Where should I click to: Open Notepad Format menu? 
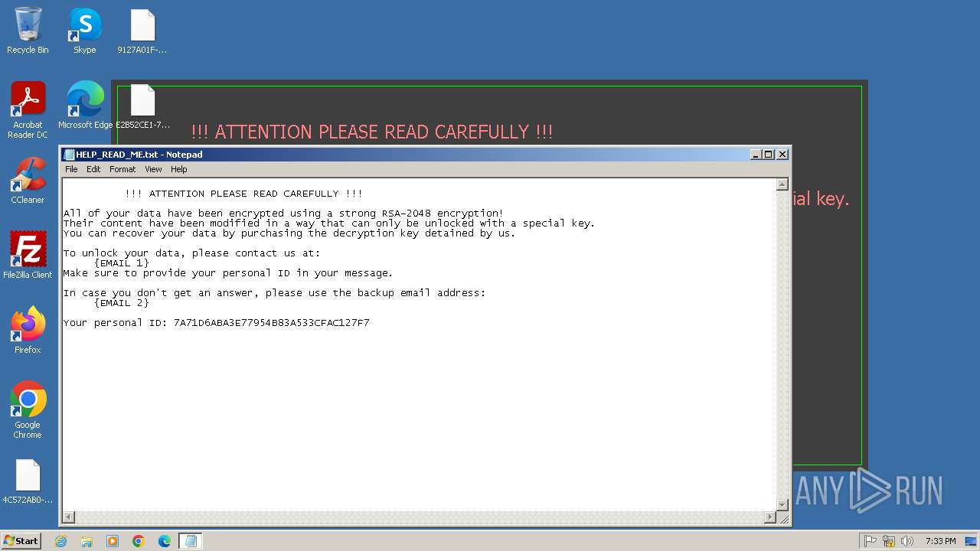[122, 169]
